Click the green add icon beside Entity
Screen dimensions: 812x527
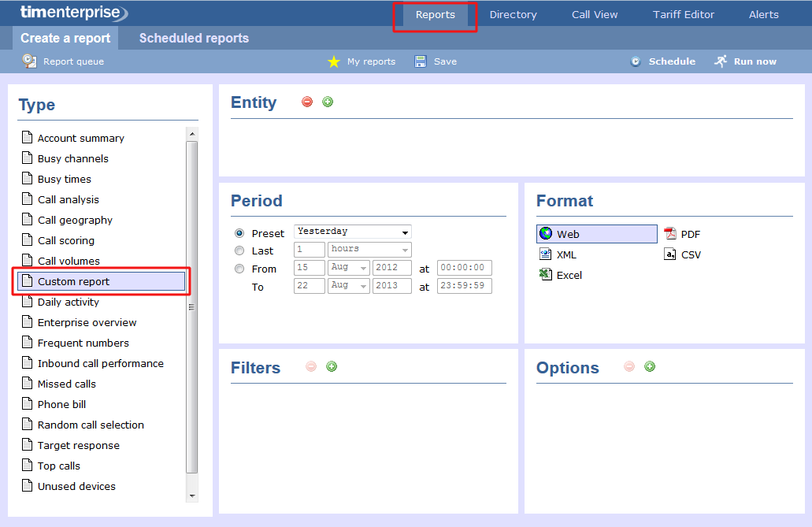[x=328, y=102]
